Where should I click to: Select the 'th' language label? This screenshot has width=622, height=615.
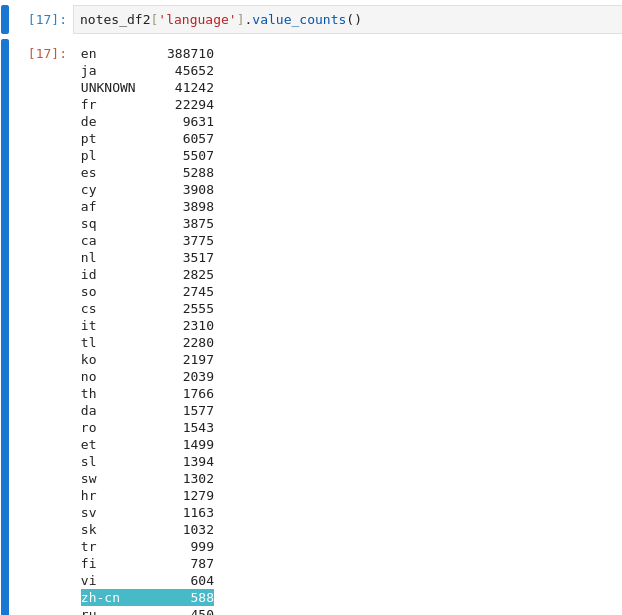[88, 394]
